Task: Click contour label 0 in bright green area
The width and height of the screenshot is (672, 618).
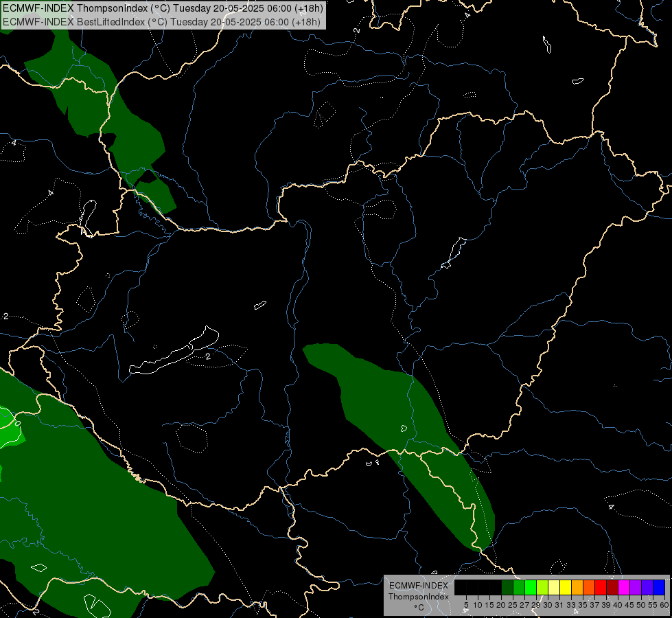Action: click(x=18, y=424)
